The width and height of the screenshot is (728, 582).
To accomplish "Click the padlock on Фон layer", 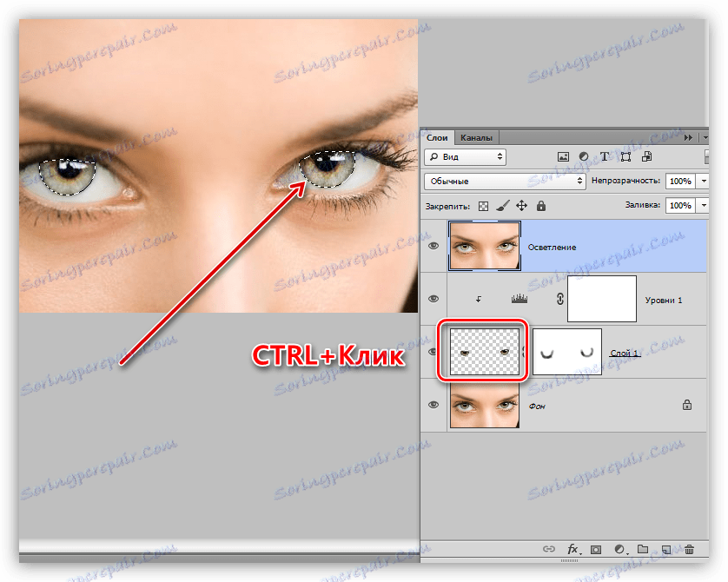I will pyautogui.click(x=687, y=405).
